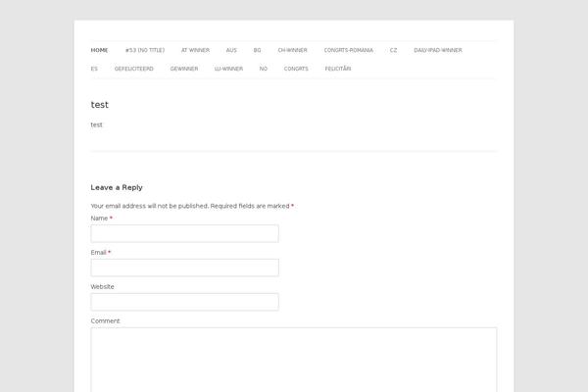Screen dimensions: 588x392
Task: Open the FELICITĂRI menu item
Action: (338, 69)
